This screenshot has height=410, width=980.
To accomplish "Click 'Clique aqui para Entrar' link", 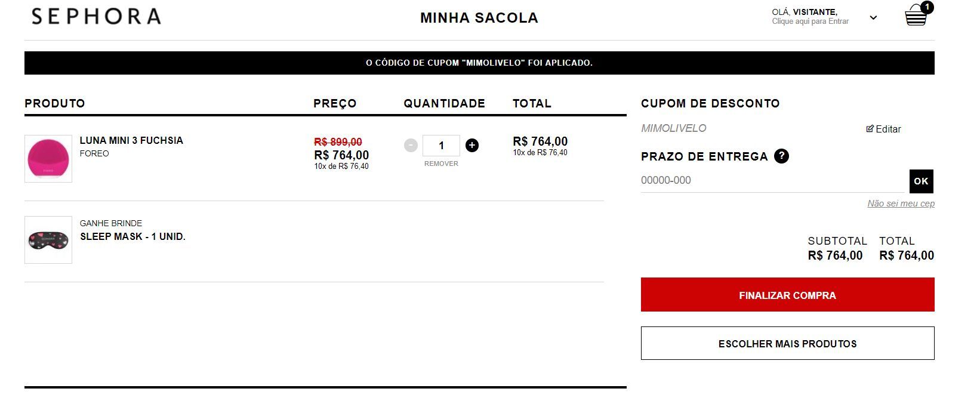I will pos(810,21).
